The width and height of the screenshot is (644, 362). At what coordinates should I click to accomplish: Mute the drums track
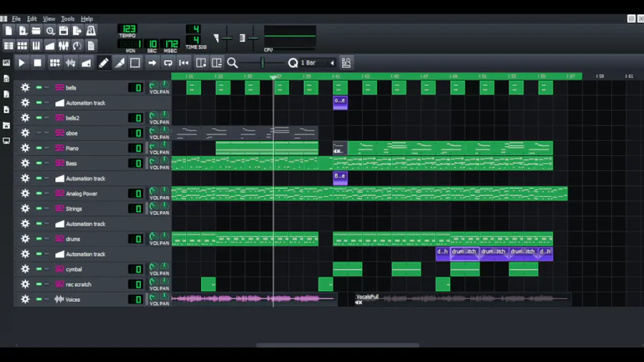[39, 239]
